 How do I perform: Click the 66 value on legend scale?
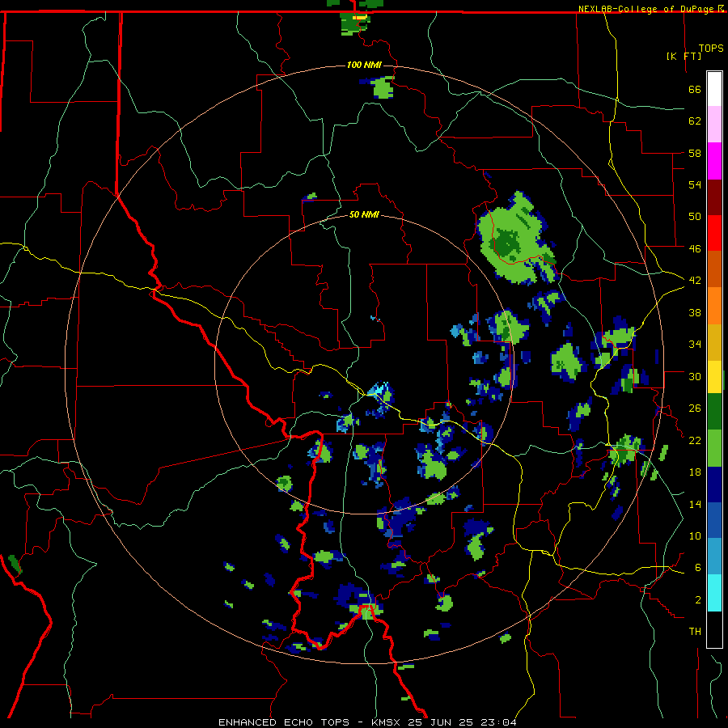(695, 89)
